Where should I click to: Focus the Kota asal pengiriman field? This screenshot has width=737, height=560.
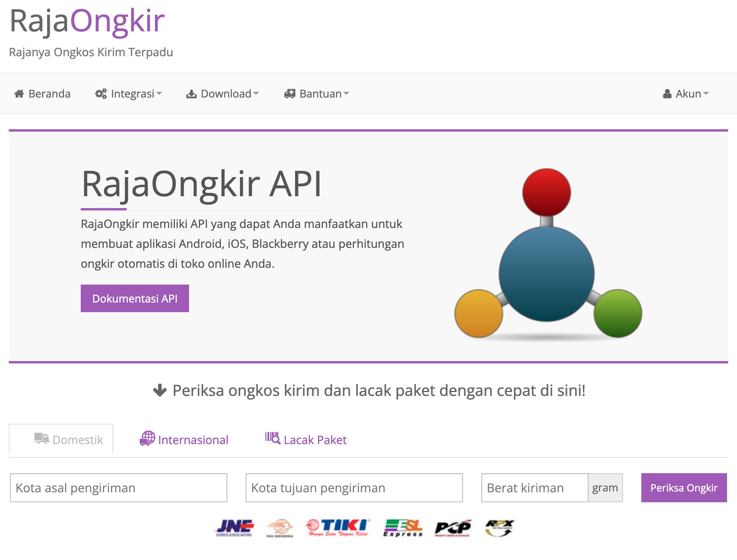pos(119,488)
